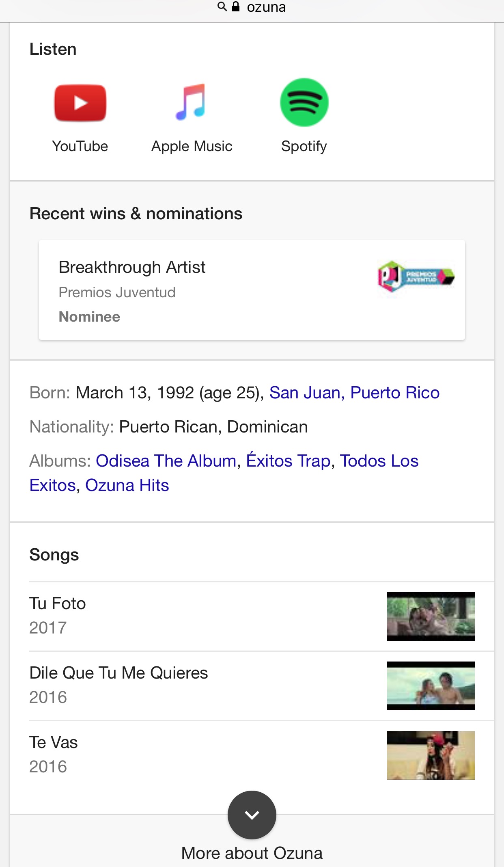
Task: Open the YouTube listen icon
Action: [x=80, y=103]
